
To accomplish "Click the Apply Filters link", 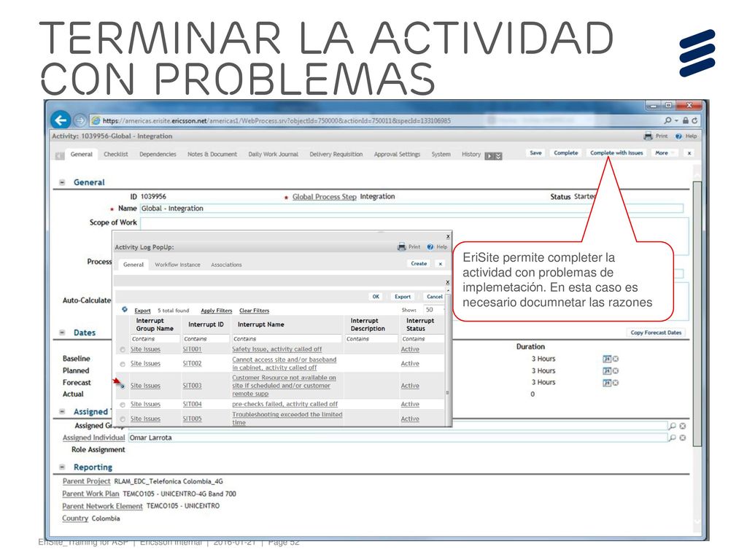I will tap(216, 311).
